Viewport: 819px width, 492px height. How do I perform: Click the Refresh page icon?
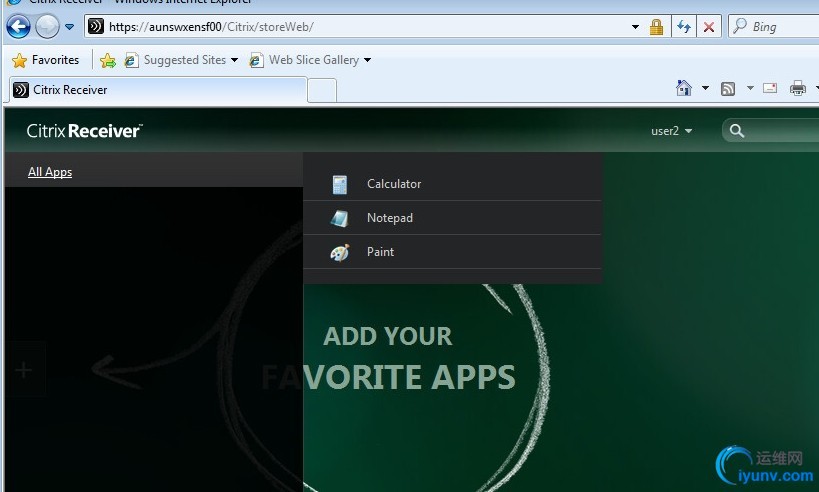click(x=684, y=27)
